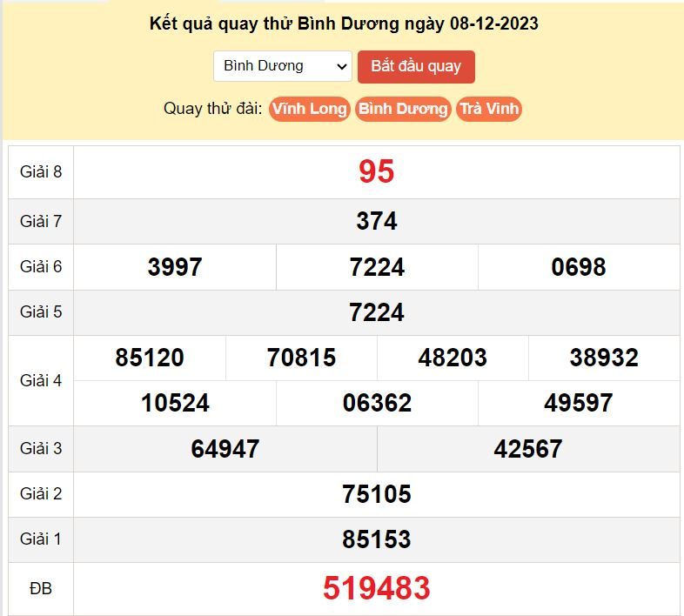Click the Giải 2 row label
The image size is (684, 616).
(41, 494)
